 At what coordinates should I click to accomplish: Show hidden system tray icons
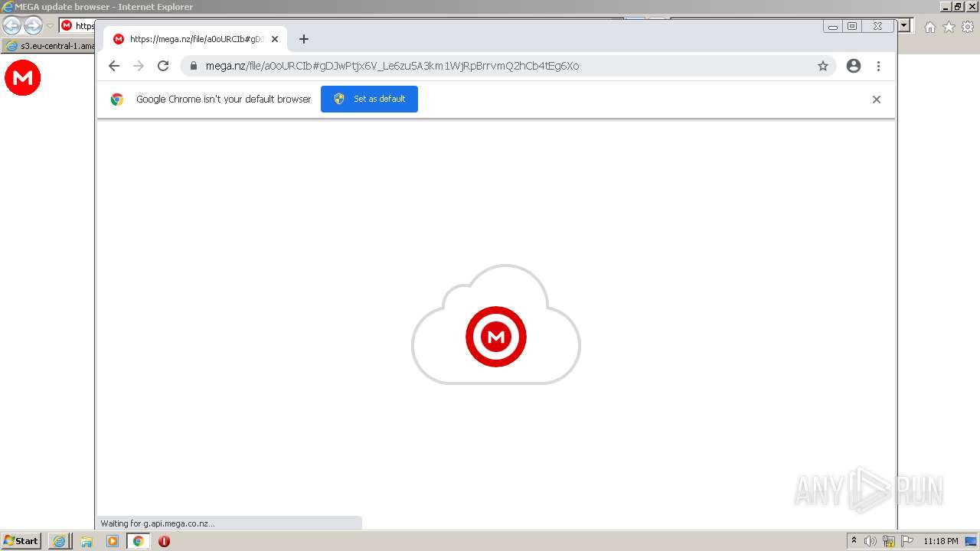[854, 541]
